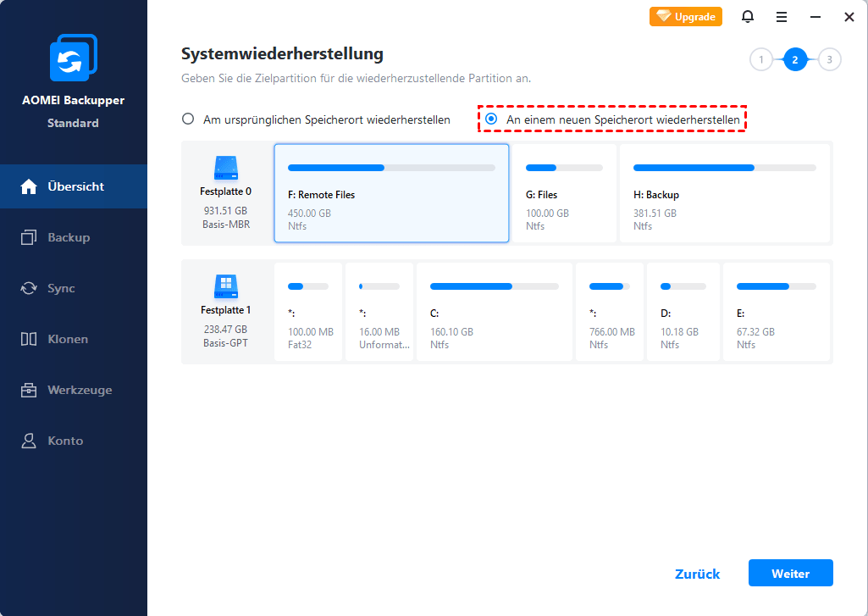The width and height of the screenshot is (868, 616).
Task: Select the 16.00 MB unformatted partition
Action: [379, 312]
